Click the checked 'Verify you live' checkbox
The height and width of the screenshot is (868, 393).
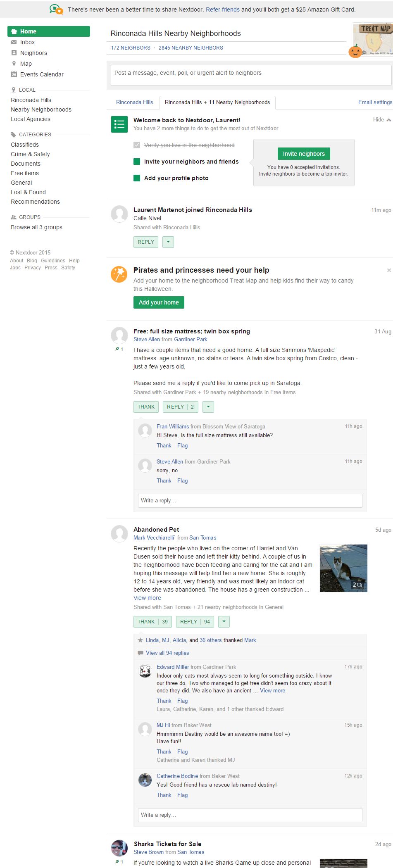[x=137, y=145]
